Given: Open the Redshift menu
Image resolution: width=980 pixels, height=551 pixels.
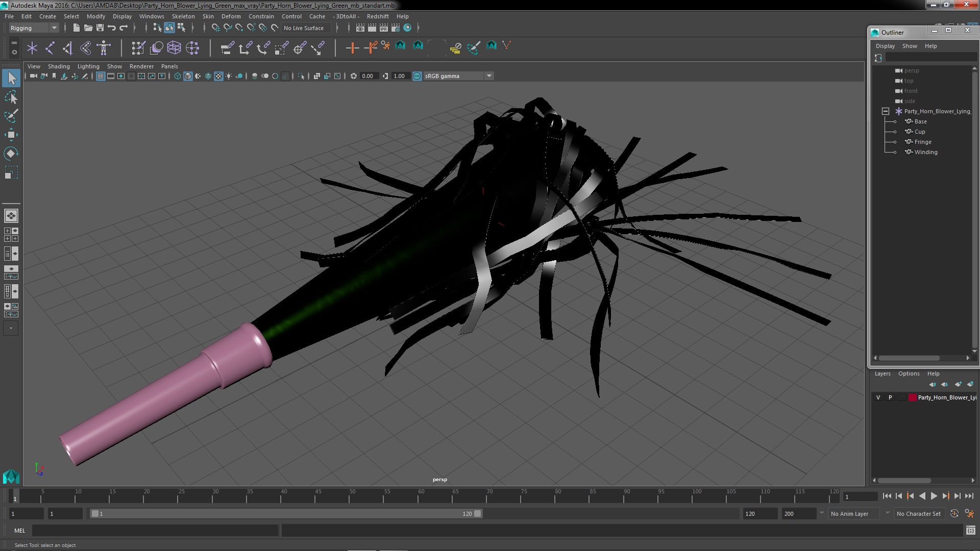Looking at the screenshot, I should pos(378,16).
